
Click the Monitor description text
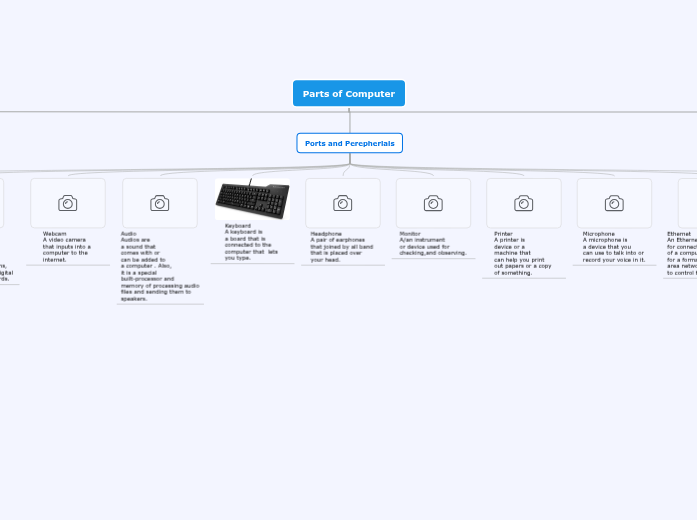pos(432,244)
